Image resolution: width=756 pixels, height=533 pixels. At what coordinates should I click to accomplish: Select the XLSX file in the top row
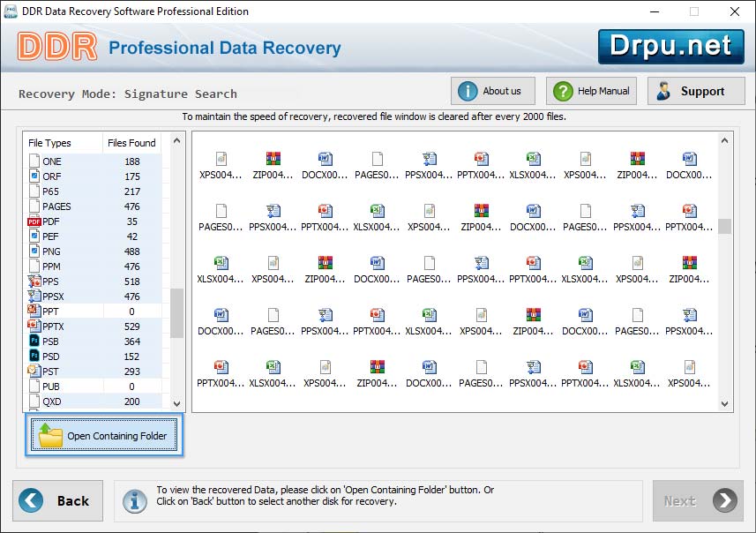(533, 166)
